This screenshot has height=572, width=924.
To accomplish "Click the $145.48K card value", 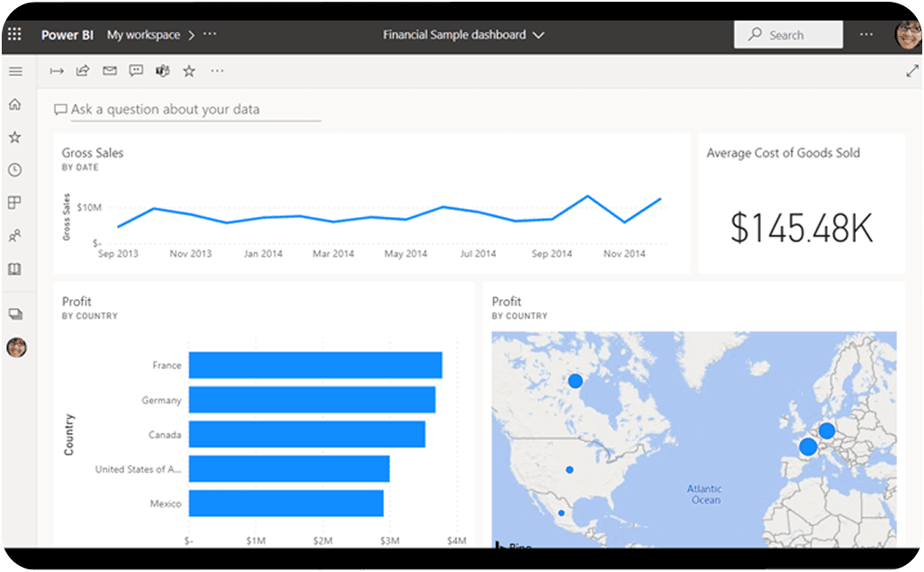I will (x=801, y=228).
